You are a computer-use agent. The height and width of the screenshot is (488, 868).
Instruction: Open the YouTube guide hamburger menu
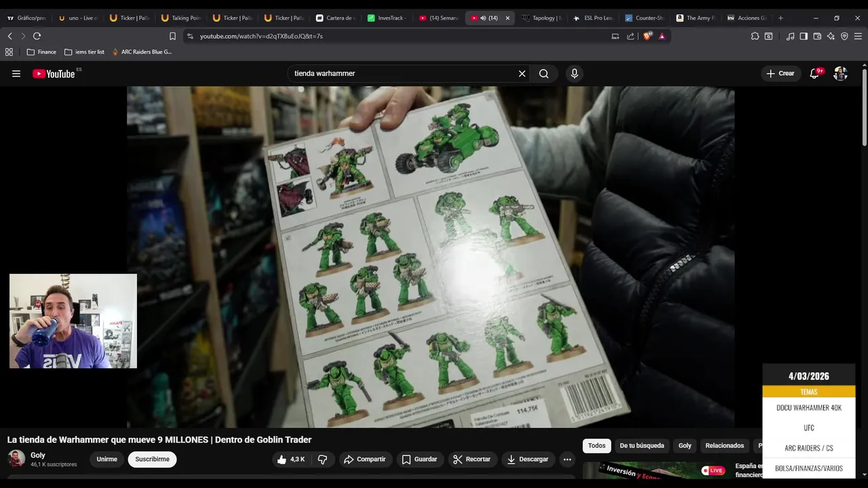coord(16,74)
